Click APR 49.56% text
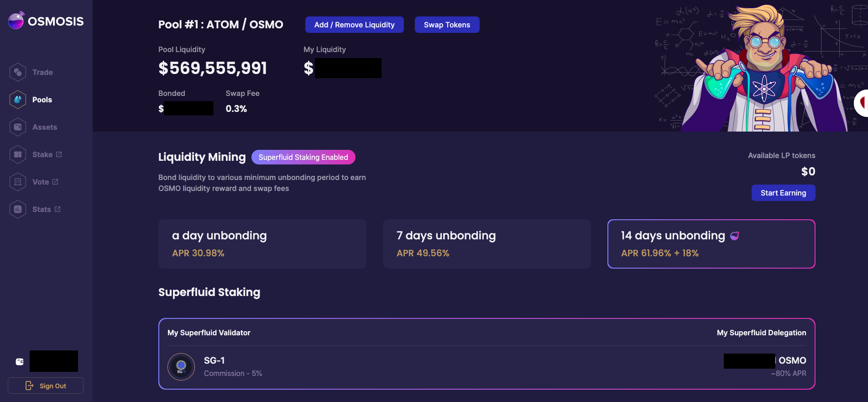This screenshot has height=402, width=868. pos(423,253)
